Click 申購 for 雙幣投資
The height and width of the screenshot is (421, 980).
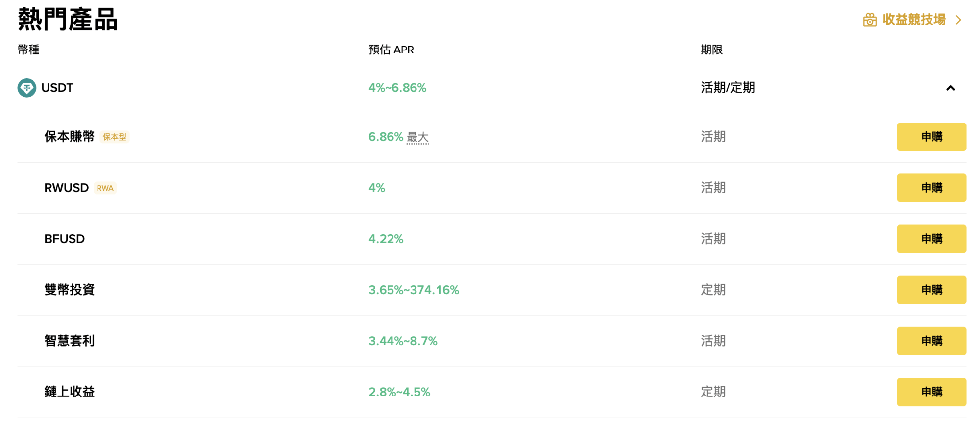(x=931, y=290)
